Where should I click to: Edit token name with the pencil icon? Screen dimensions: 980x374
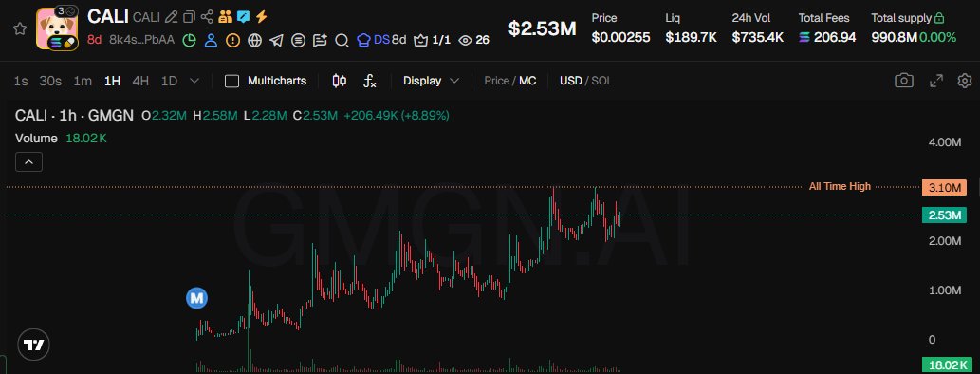pos(172,17)
